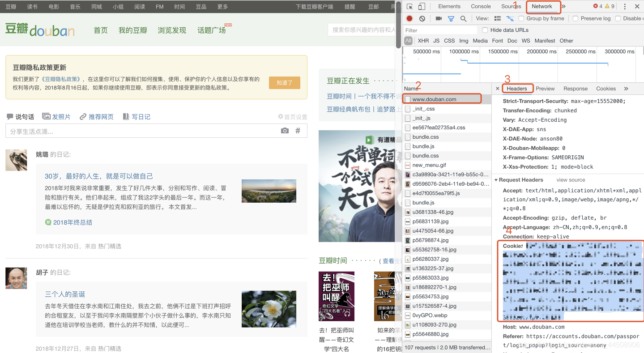Open the Headers detail tab
This screenshot has width=644, height=353.
point(516,89)
